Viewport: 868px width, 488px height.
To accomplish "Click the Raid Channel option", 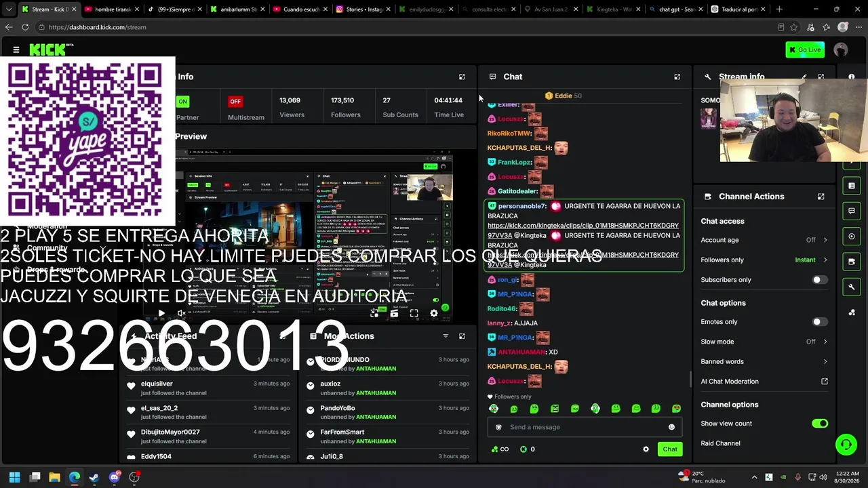I will (720, 443).
